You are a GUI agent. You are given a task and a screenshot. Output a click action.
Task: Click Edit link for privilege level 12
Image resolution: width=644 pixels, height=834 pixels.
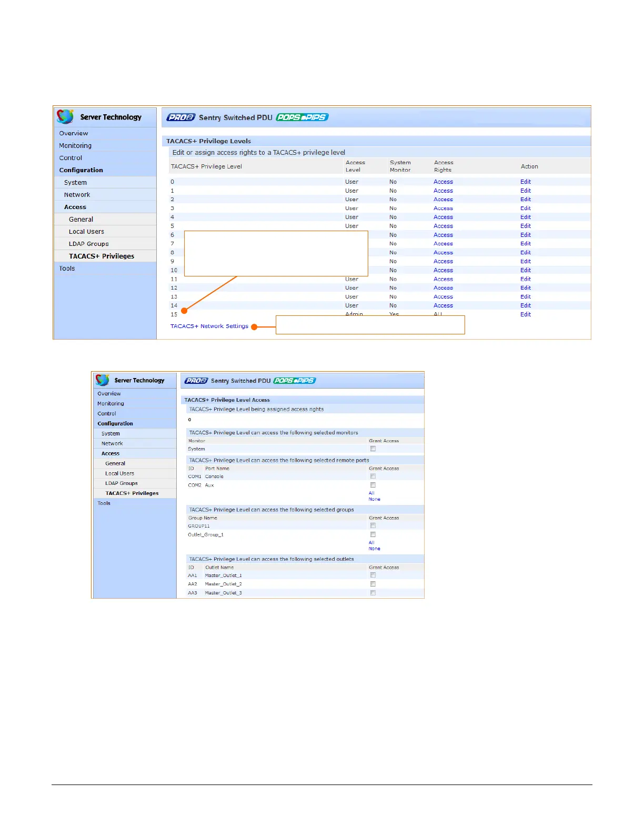(526, 288)
